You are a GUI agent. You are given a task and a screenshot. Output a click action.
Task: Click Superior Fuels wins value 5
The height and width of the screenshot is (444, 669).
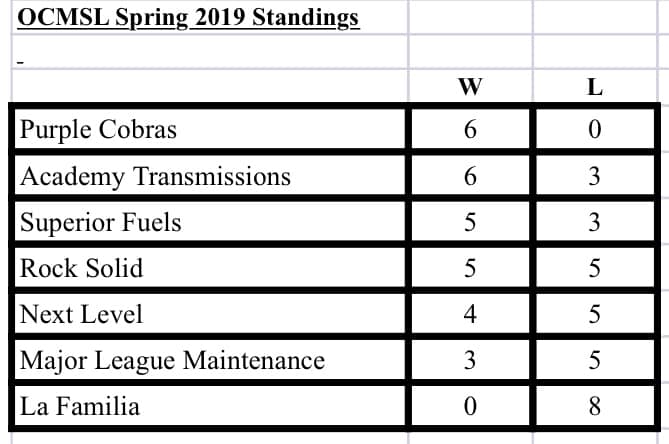[x=470, y=222]
